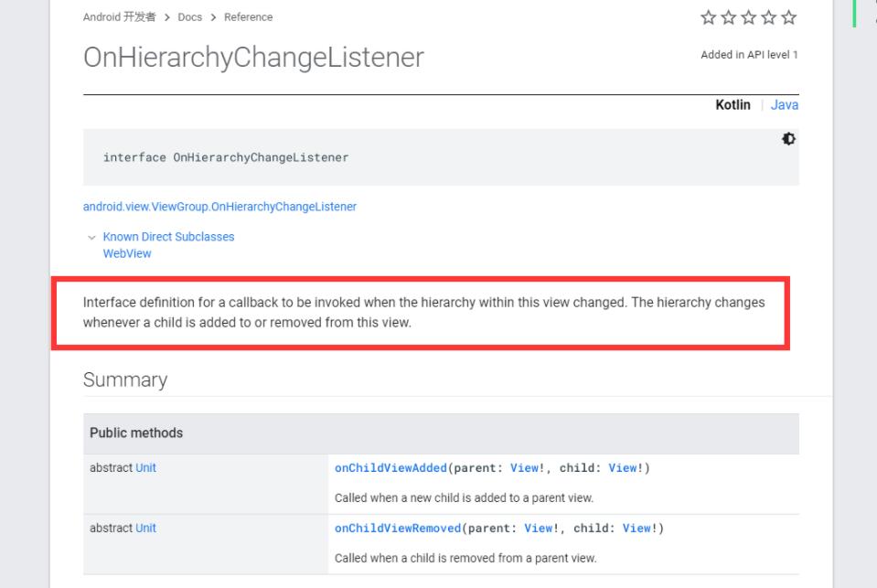The height and width of the screenshot is (588, 877).
Task: Open android.view.ViewGroup.OnHierarchyChangeListener link
Action: (219, 207)
